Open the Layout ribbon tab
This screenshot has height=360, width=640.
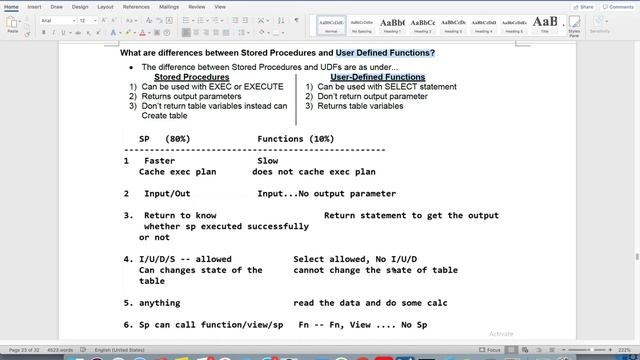[105, 7]
